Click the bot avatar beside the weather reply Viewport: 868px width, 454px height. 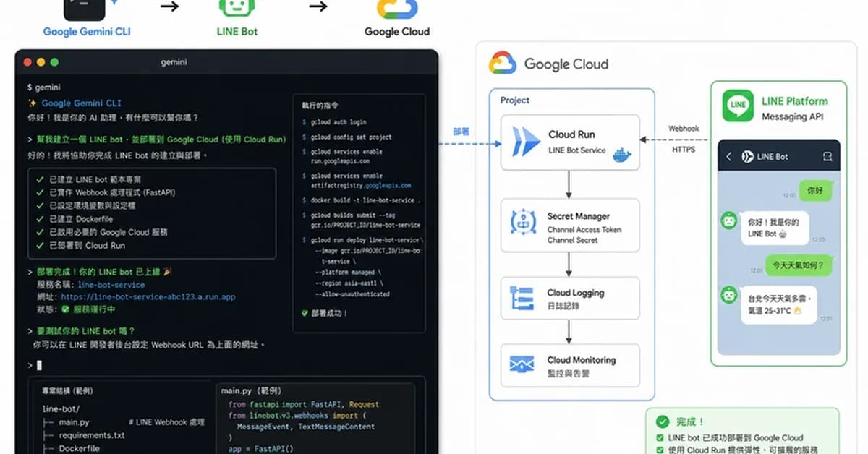[729, 295]
